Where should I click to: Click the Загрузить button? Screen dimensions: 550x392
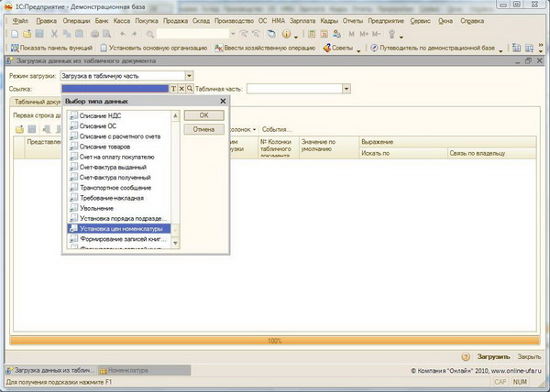(493, 356)
